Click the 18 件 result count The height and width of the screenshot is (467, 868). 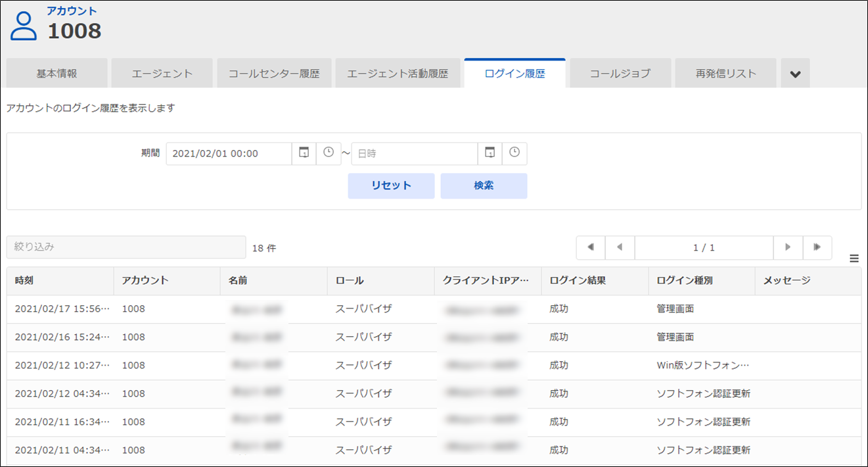click(x=264, y=248)
